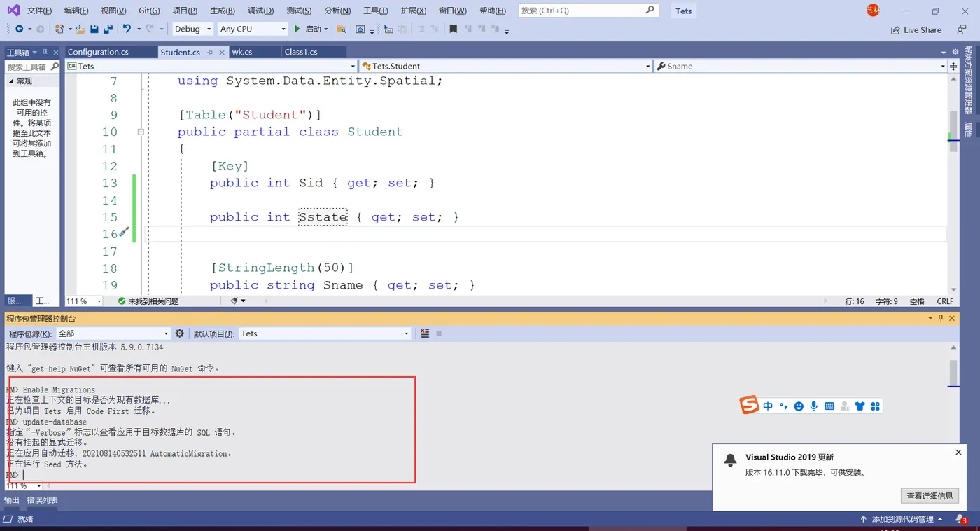Switch to the 错误列表 tab

(42, 500)
